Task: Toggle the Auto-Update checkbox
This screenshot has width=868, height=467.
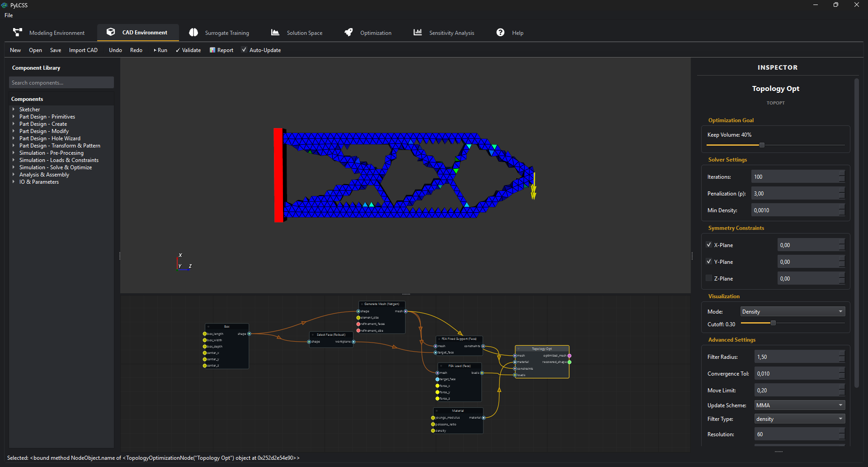Action: (x=244, y=50)
